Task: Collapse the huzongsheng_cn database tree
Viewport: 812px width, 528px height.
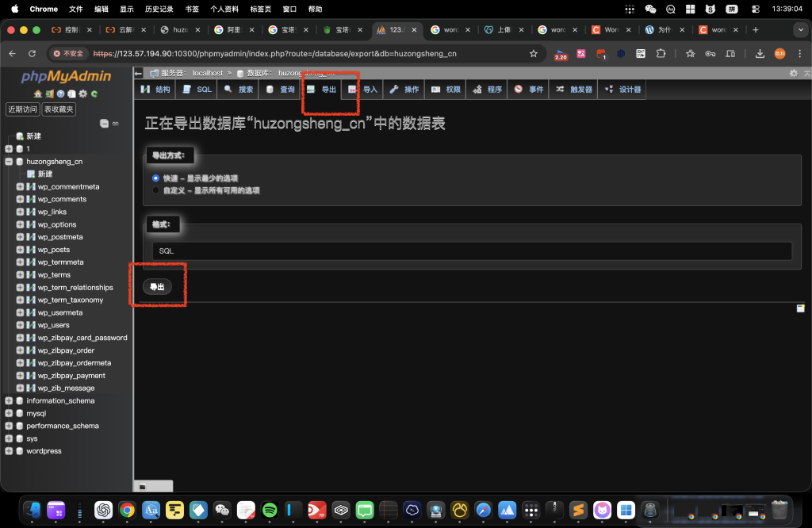Action: (9, 162)
